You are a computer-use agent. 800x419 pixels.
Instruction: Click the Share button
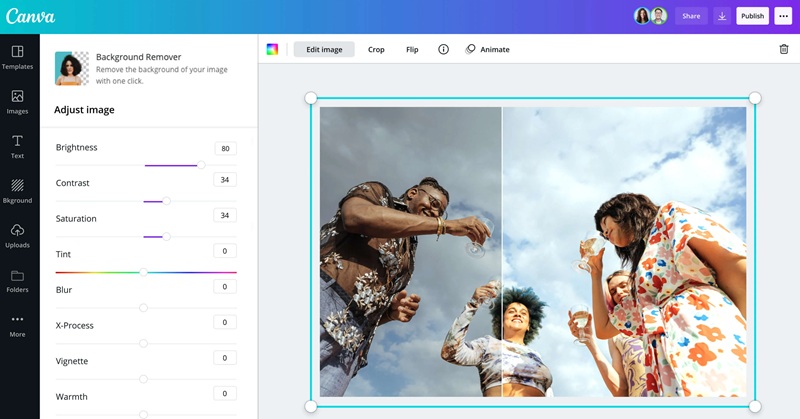(691, 16)
